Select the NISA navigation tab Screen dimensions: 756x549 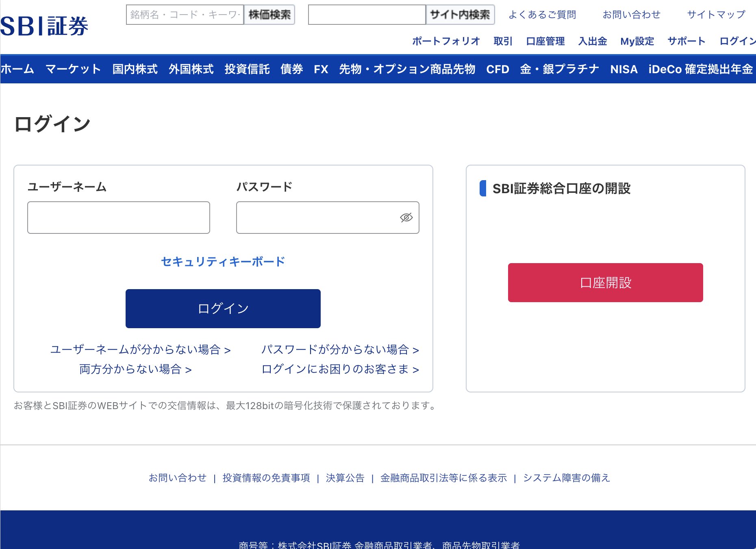click(624, 69)
